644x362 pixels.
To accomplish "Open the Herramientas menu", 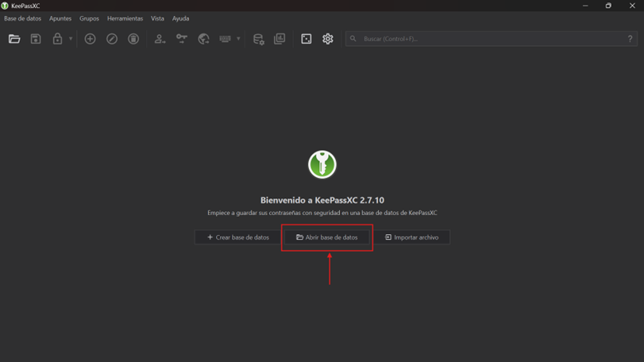I will [125, 18].
